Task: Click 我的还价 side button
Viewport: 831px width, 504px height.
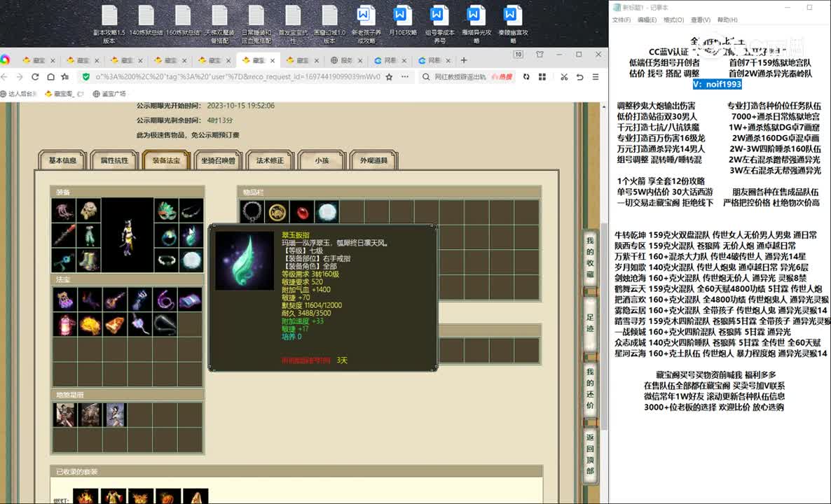Action: [x=591, y=389]
